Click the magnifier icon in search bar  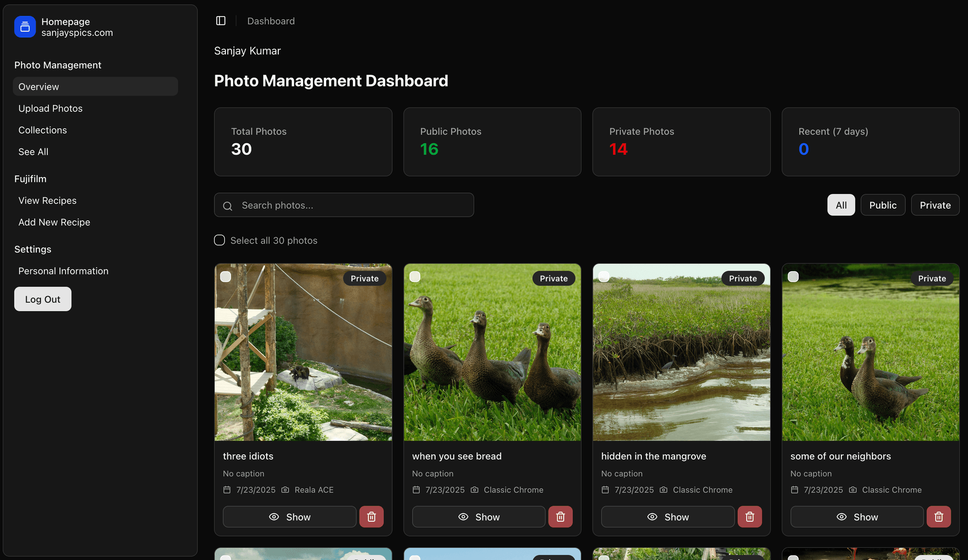pyautogui.click(x=227, y=206)
